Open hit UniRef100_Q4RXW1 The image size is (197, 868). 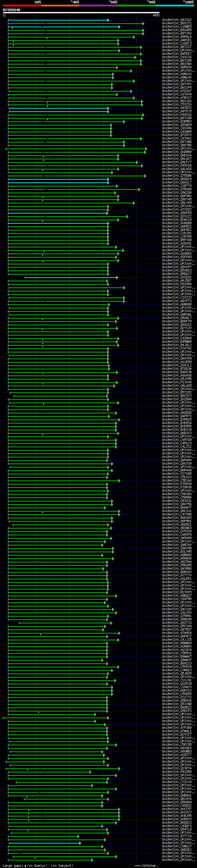point(177,314)
